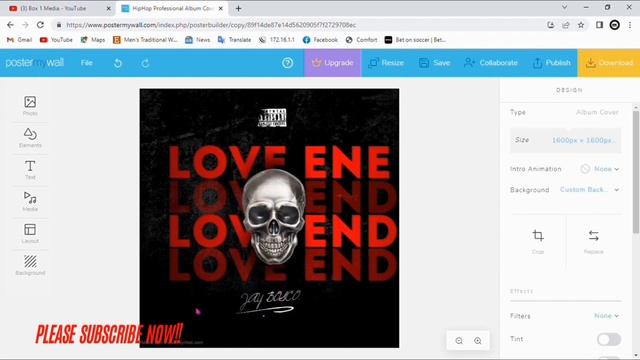
Task: Undo the last action
Action: coord(118,63)
